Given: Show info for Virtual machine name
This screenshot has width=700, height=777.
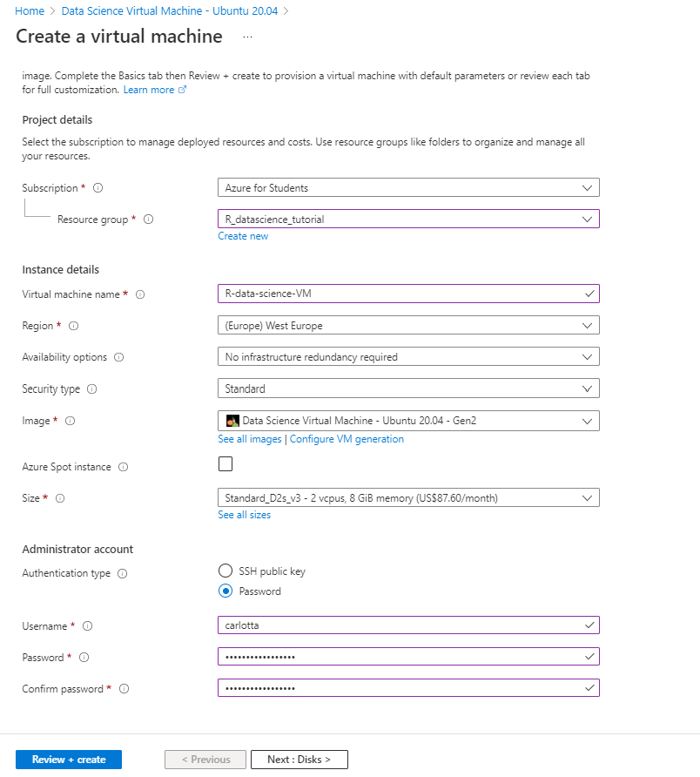Looking at the screenshot, I should [x=140, y=294].
